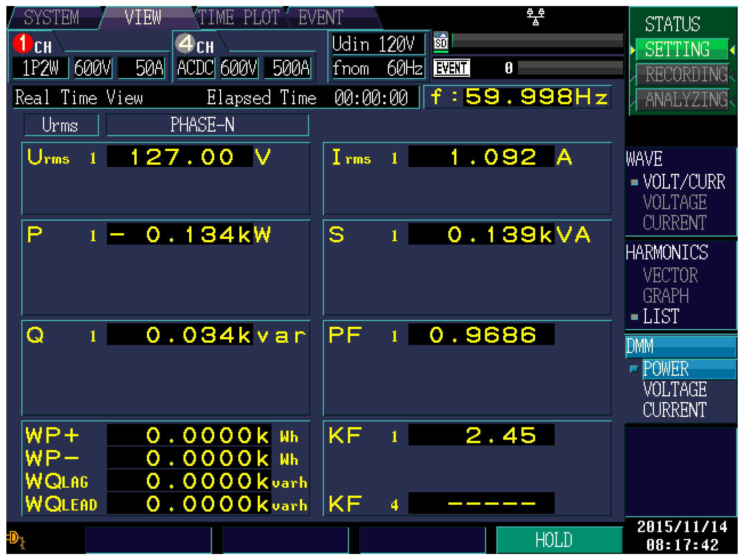The image size is (743, 560).
Task: Click the date 2015/11/14 display
Action: pos(682,527)
